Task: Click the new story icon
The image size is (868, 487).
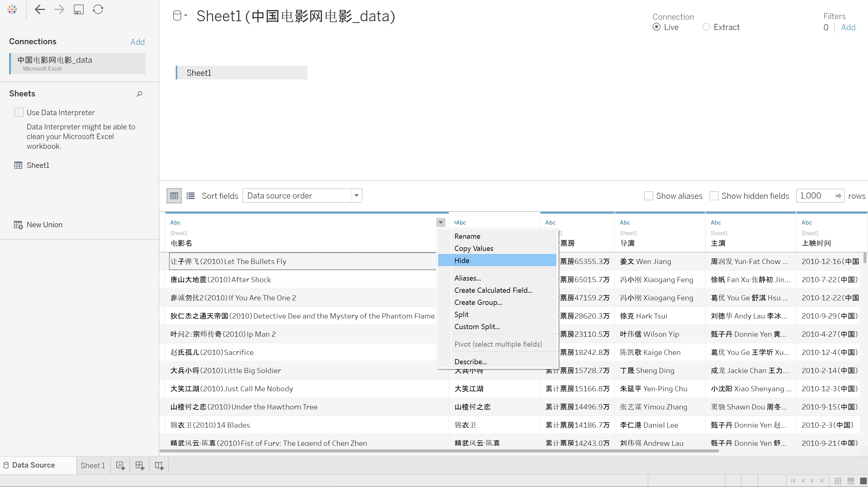Action: tap(159, 466)
